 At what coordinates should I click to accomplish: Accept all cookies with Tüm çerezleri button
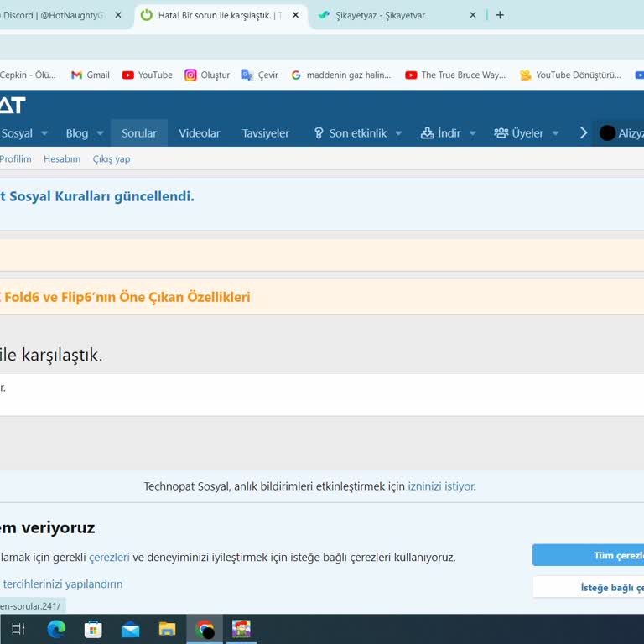pos(588,555)
